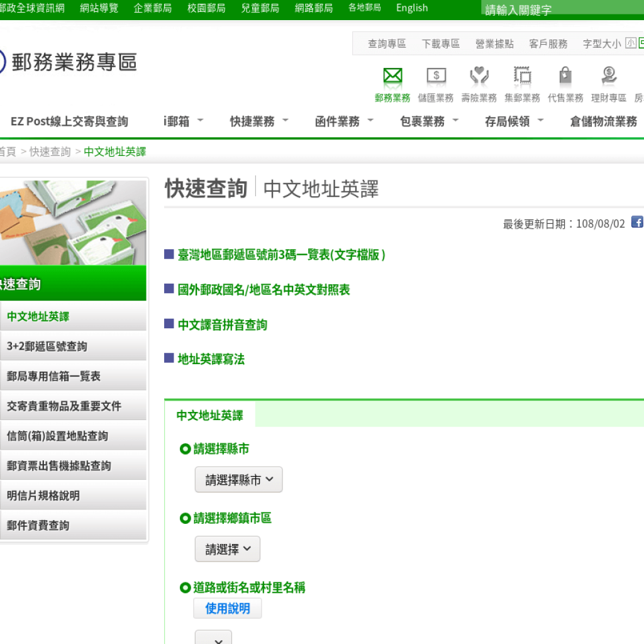Open 儲匯業務 banking services via its dollar-bill icon
Image resolution: width=644 pixels, height=644 pixels.
tap(435, 77)
